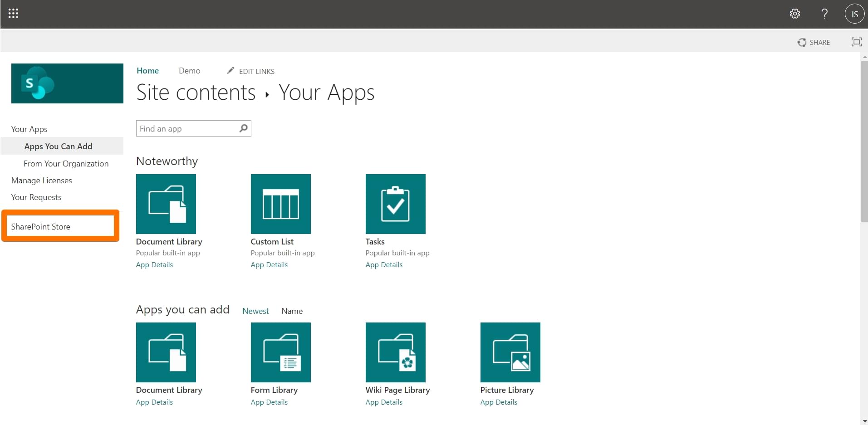Click the Tasks app title
The image size is (868, 425).
click(x=375, y=242)
